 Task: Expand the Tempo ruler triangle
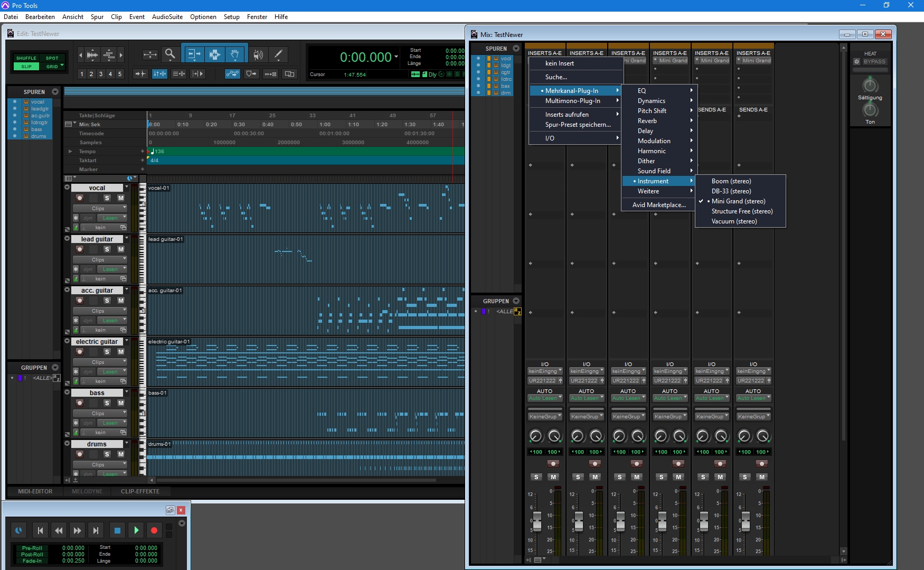[70, 152]
